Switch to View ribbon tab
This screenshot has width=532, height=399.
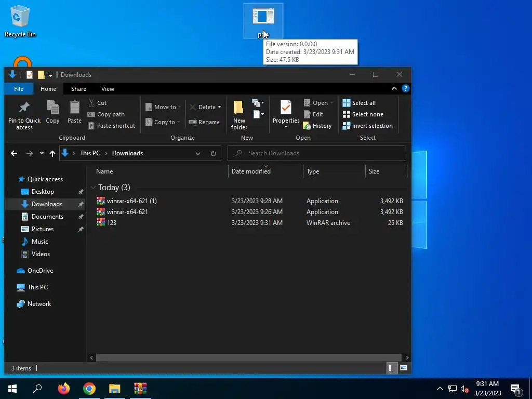(108, 89)
